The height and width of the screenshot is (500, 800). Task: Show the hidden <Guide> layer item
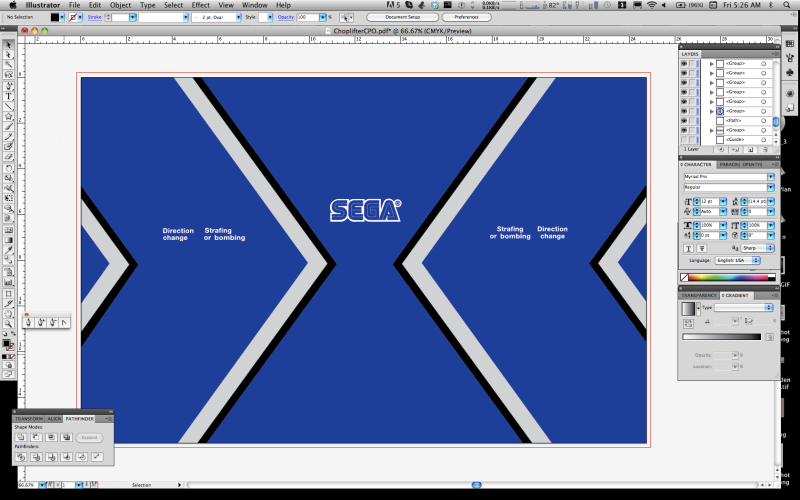684,139
